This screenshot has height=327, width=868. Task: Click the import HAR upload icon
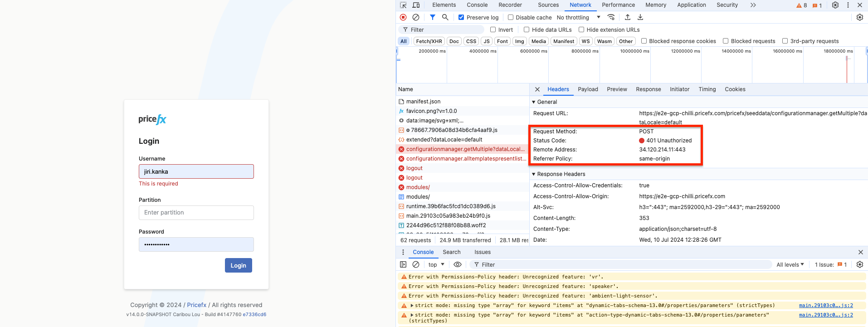coord(628,17)
